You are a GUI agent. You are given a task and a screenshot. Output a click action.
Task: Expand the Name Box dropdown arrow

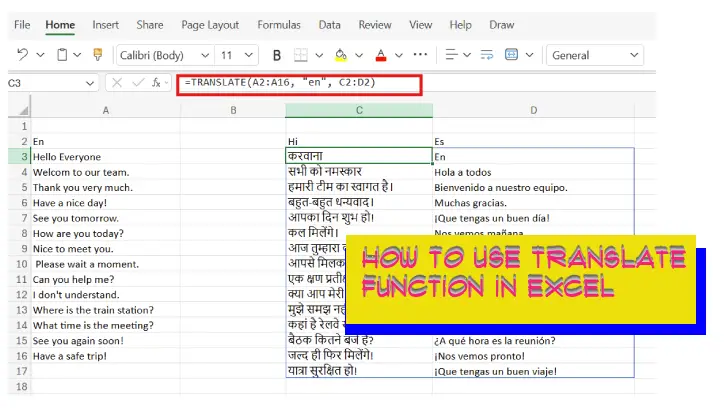[90, 84]
